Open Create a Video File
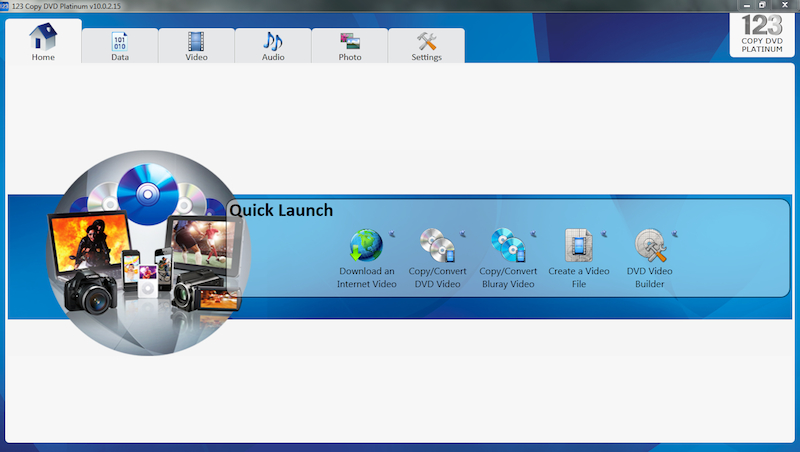Screen dimensions: 800x452 pyautogui.click(x=579, y=259)
